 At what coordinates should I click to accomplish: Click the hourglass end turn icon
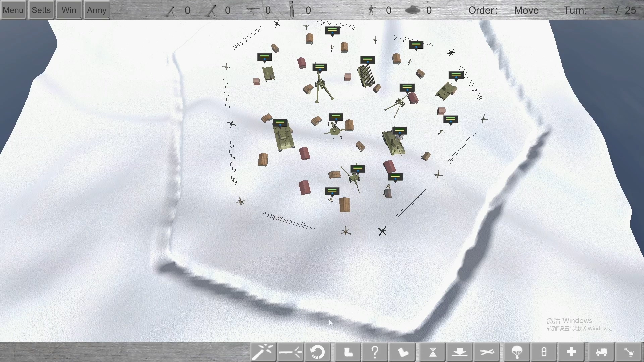[x=433, y=352]
